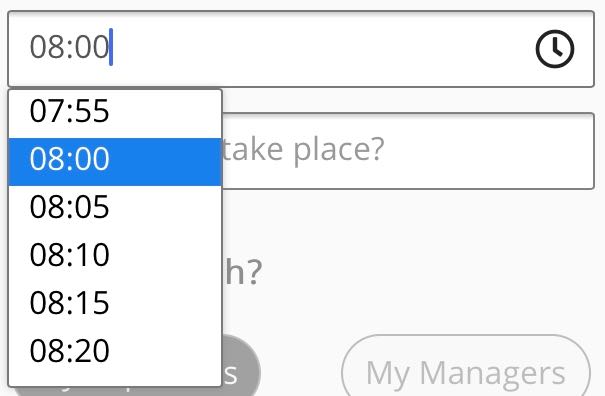Choose quarter past eight in list

pos(115,305)
